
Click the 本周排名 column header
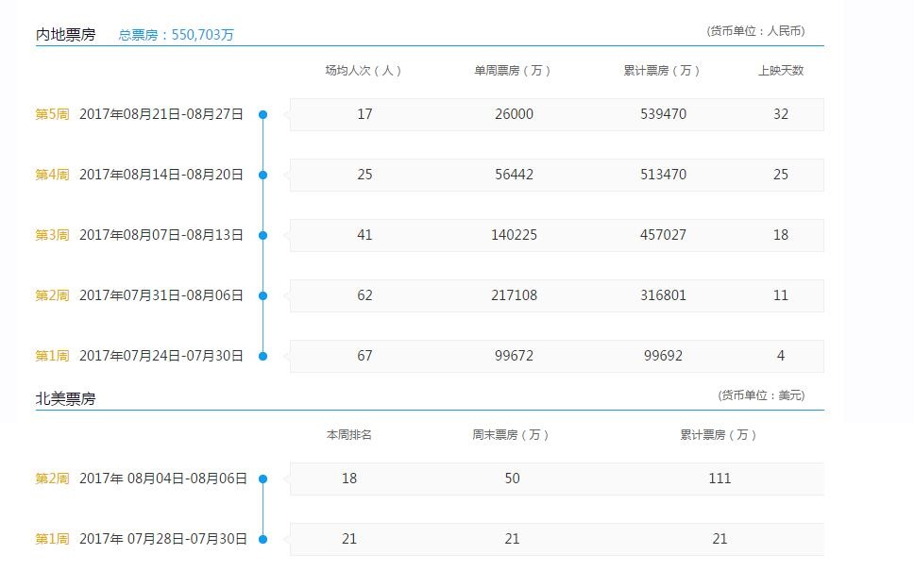pos(349,435)
